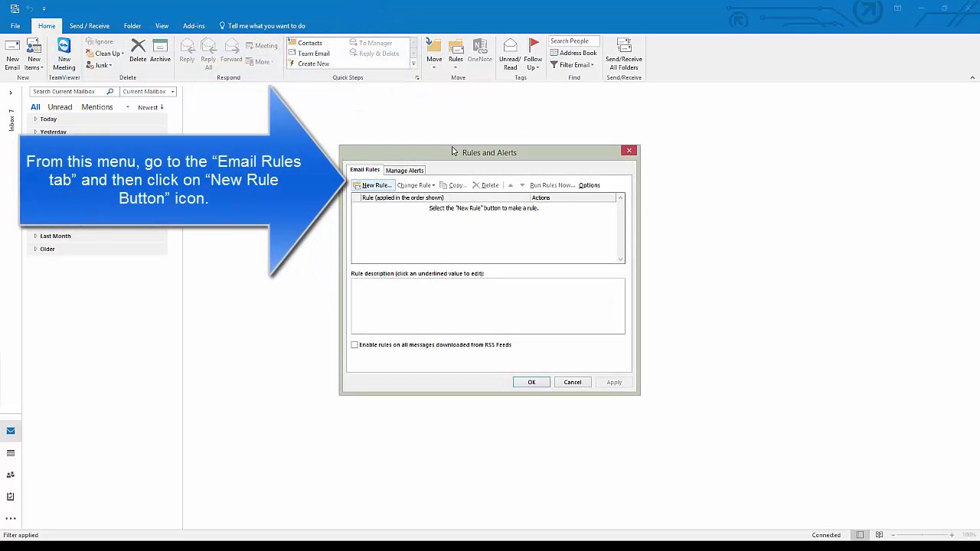This screenshot has height=551, width=980.
Task: Collapse the ribbon with the chevron
Action: [x=972, y=77]
